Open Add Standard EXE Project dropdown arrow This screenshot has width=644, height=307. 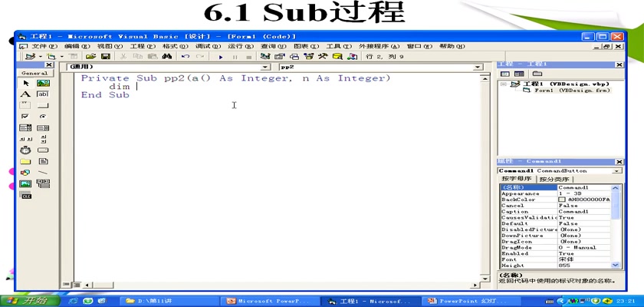[40, 57]
